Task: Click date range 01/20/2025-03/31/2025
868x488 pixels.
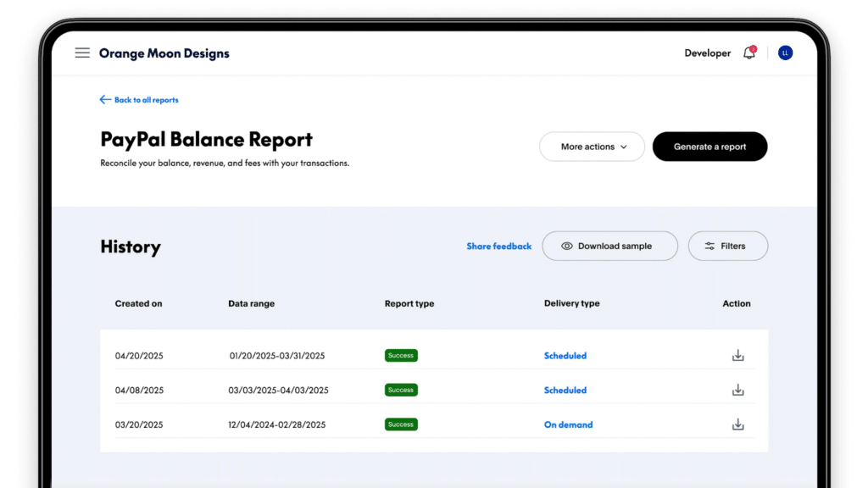Action: pyautogui.click(x=277, y=356)
